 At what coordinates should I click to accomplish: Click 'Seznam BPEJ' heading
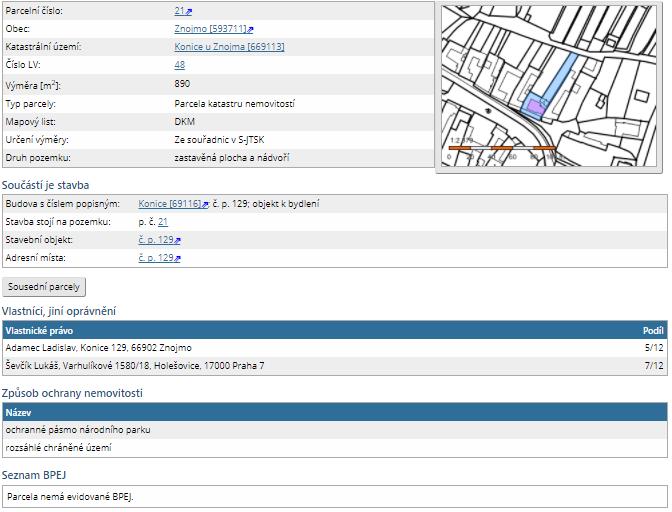tap(34, 475)
